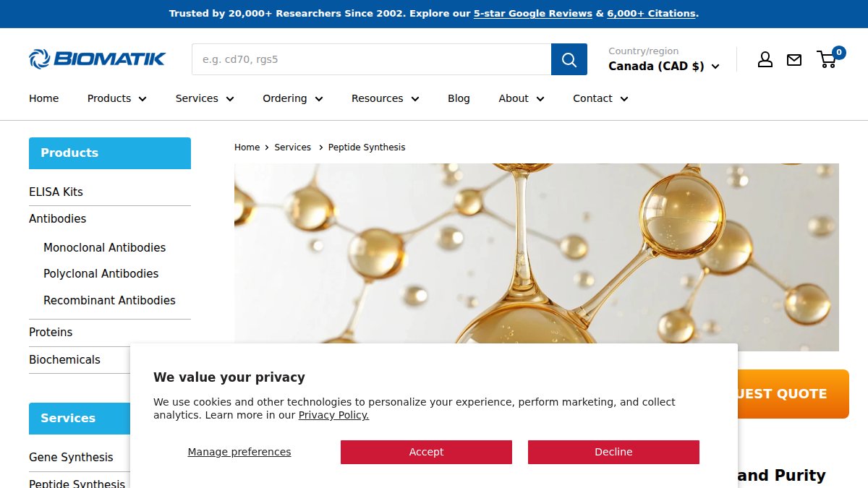Click the molecule banner image

point(537,257)
